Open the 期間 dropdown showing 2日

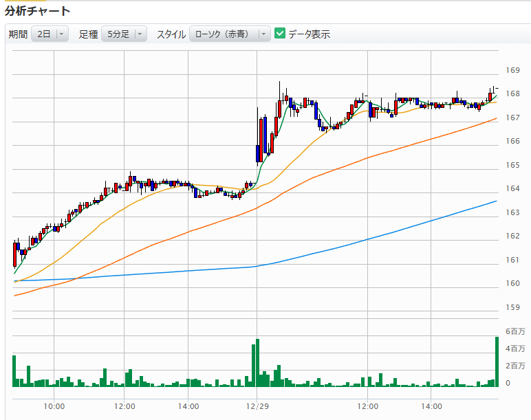click(50, 34)
